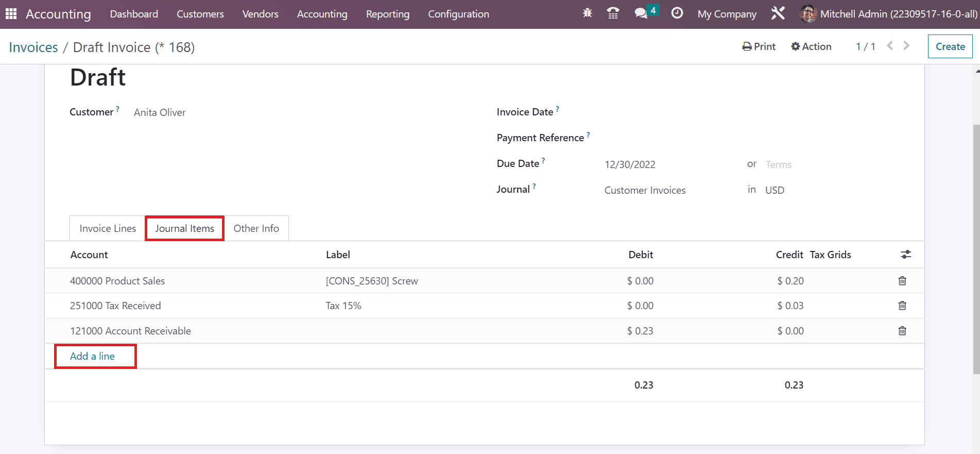Sort by the Debit column header
The height and width of the screenshot is (454, 980).
pyautogui.click(x=641, y=255)
